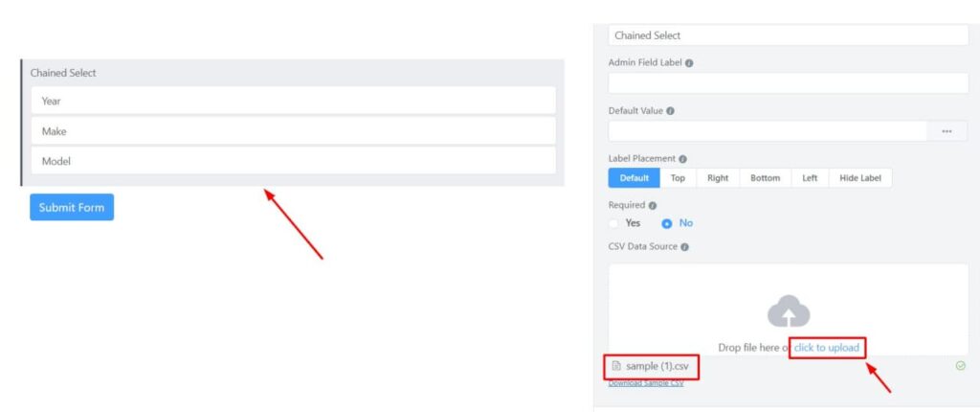The width and height of the screenshot is (980, 412).
Task: Choose the Hide Label placement option
Action: pos(860,178)
